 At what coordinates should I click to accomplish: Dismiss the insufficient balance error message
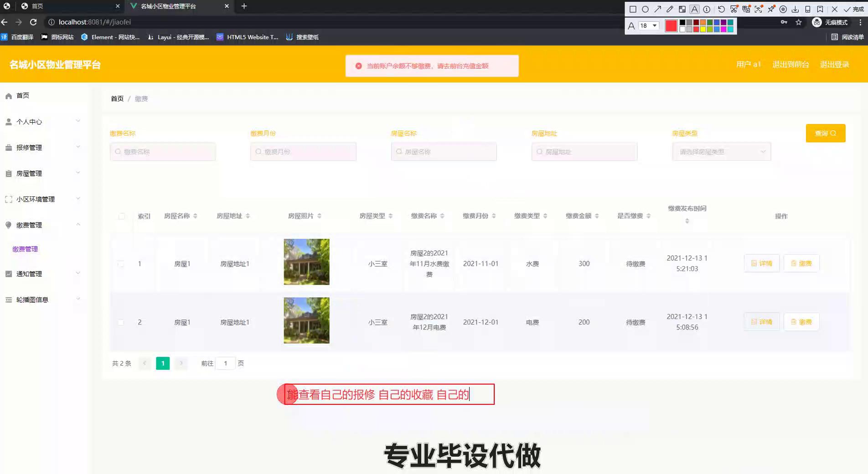(x=359, y=66)
